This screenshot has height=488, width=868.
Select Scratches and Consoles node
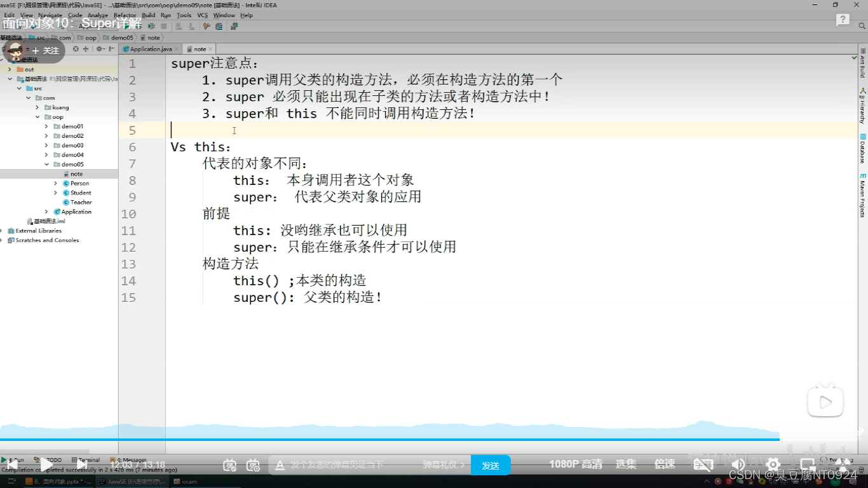[x=43, y=241]
